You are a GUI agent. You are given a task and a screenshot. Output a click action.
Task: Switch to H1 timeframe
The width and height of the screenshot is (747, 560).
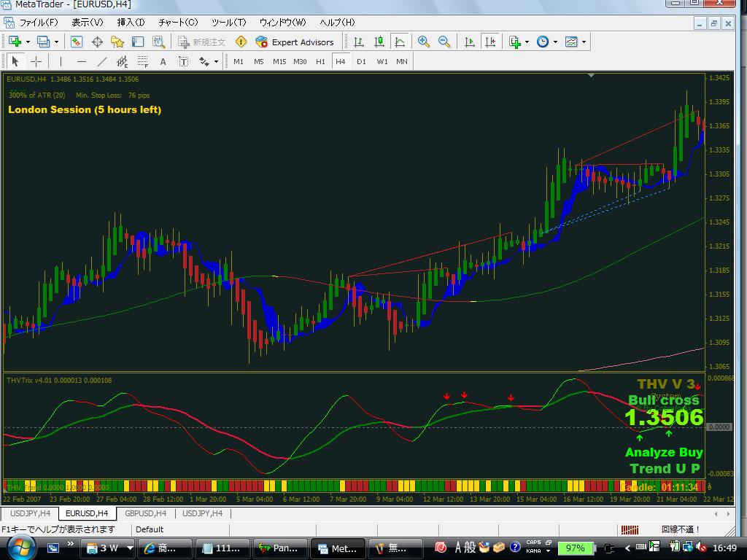coord(321,61)
